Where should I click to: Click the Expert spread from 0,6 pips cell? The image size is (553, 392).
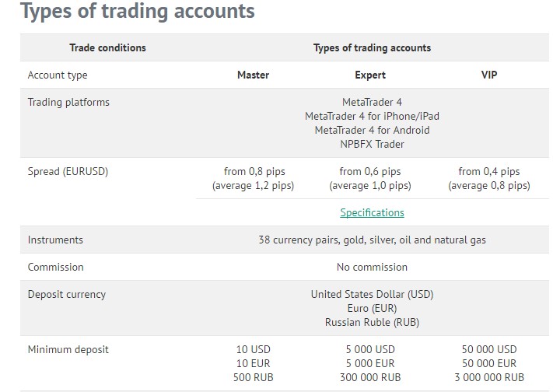(x=370, y=179)
